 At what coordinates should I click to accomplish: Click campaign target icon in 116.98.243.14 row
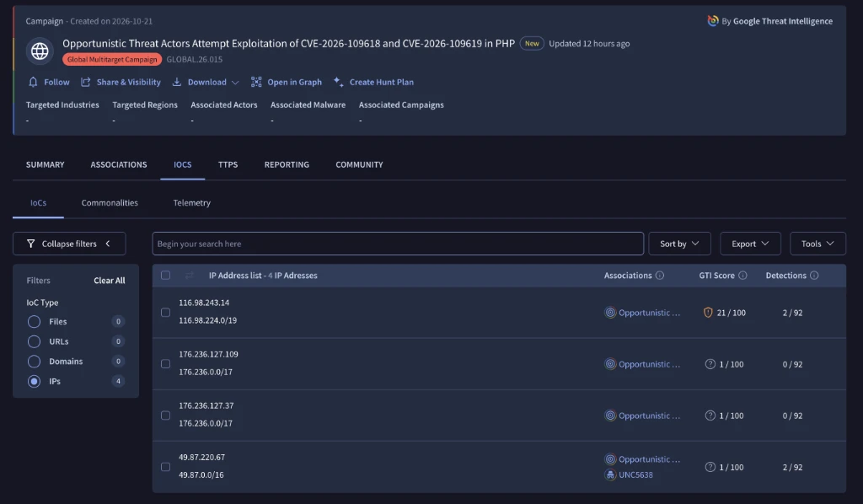[x=610, y=313]
